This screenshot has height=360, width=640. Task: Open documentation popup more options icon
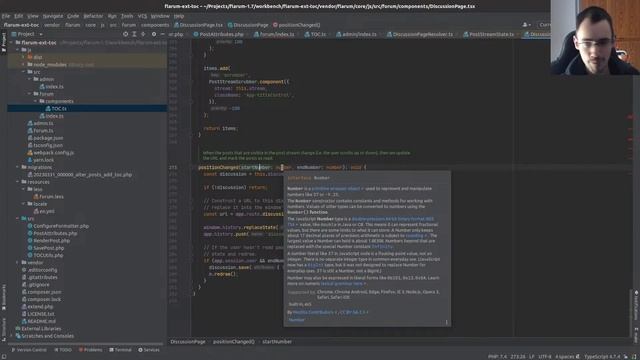[447, 322]
